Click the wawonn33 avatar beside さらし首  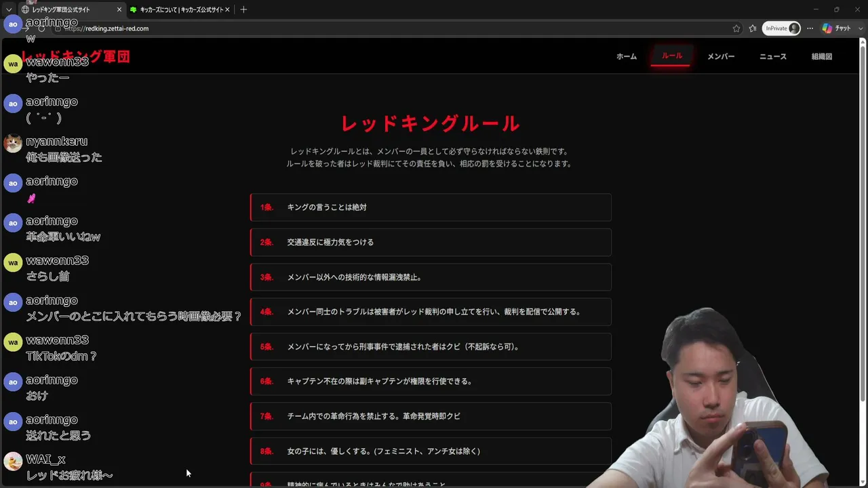pos(13,262)
